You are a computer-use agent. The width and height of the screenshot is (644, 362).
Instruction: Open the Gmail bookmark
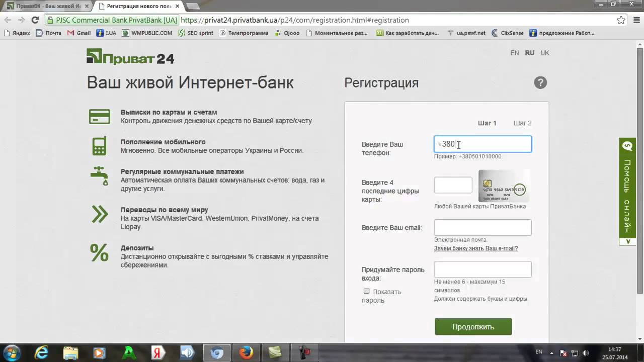point(79,33)
